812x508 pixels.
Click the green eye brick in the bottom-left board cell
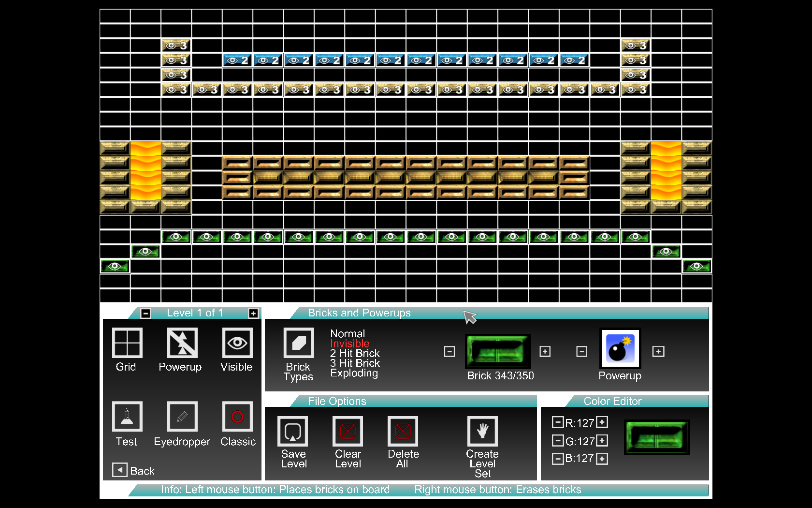[x=115, y=266]
